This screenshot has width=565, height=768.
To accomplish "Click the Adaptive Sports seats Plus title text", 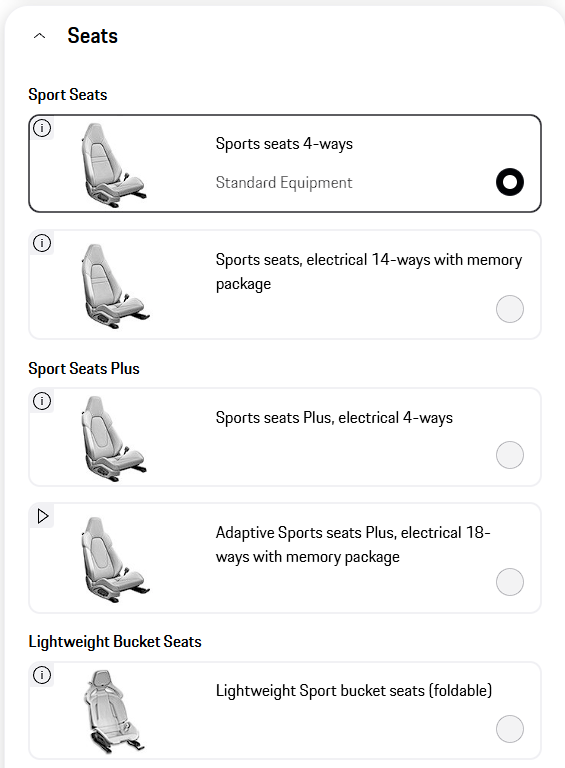I will [x=353, y=545].
